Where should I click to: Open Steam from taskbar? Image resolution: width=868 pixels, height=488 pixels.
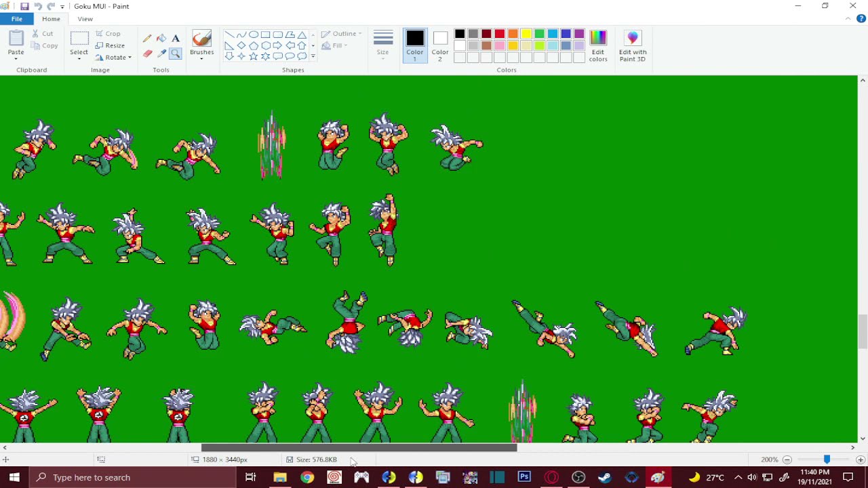pyautogui.click(x=605, y=477)
